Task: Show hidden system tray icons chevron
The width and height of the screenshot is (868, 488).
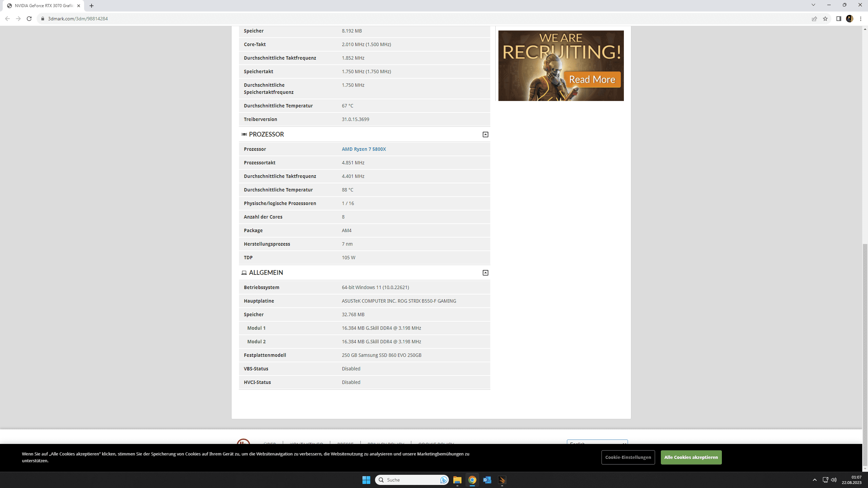Action: coord(814,480)
